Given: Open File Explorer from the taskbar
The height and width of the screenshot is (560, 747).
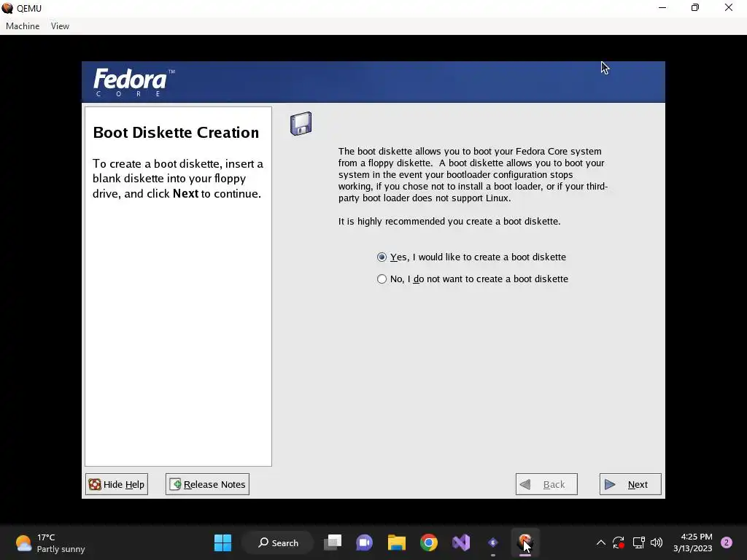Looking at the screenshot, I should coord(396,542).
